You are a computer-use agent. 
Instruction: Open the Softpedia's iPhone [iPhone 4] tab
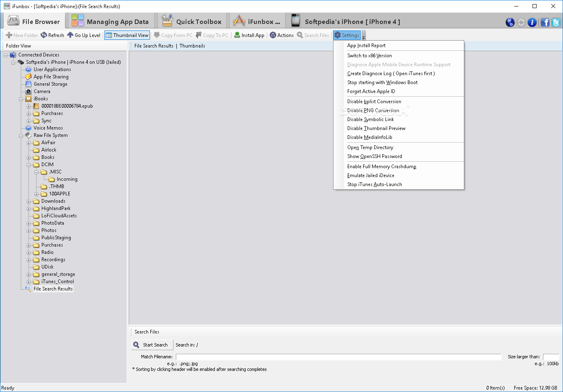point(346,21)
